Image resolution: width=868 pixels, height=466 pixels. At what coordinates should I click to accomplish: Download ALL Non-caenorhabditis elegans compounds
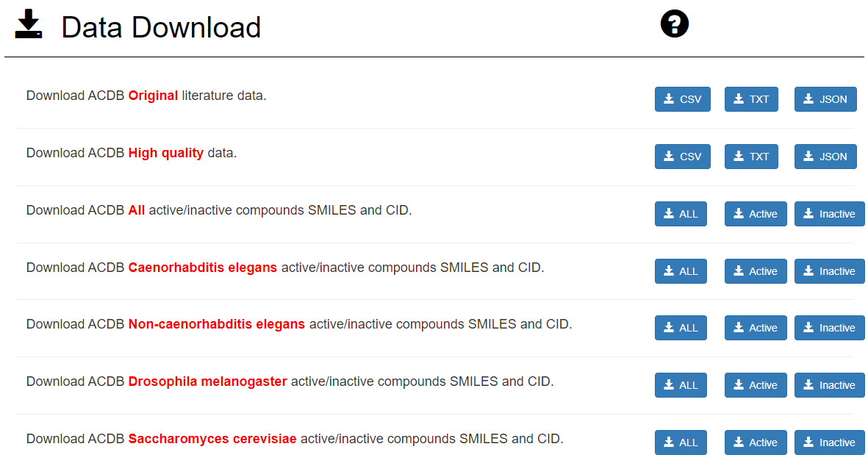tap(681, 328)
